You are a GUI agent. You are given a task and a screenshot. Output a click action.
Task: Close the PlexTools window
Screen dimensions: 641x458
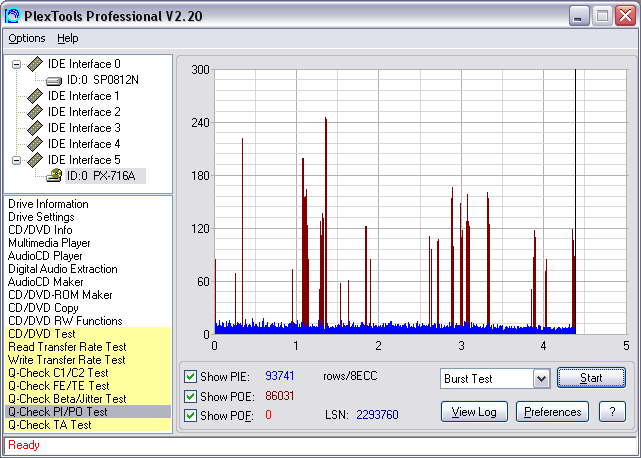625,16
